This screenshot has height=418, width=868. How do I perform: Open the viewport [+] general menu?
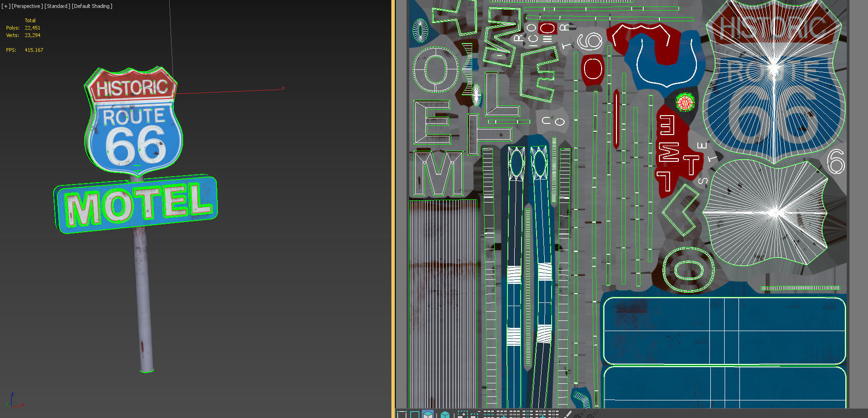6,6
